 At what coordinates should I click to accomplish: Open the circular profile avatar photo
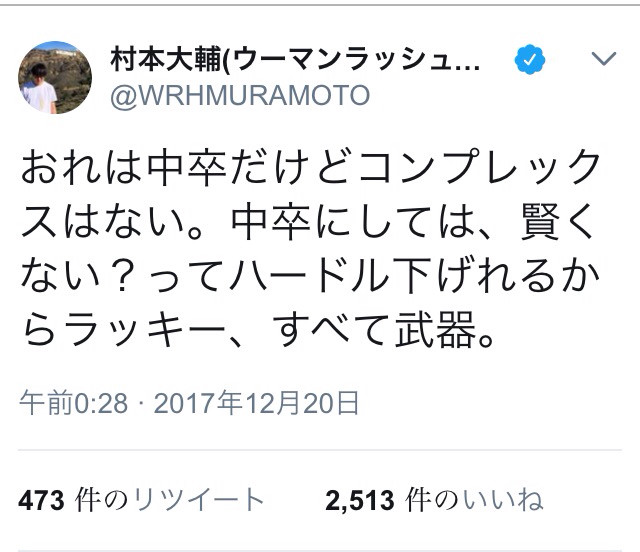(x=55, y=78)
